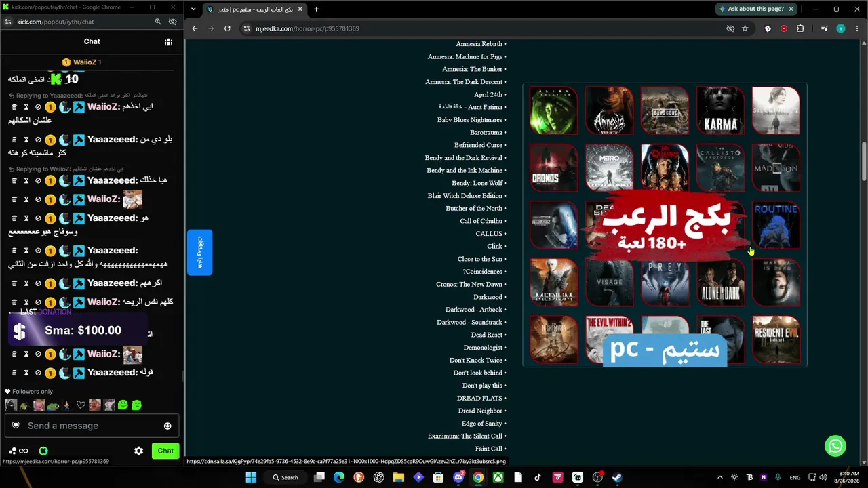Open Chrome's three-dot menu
Viewport: 868px width, 488px height.
click(856, 28)
